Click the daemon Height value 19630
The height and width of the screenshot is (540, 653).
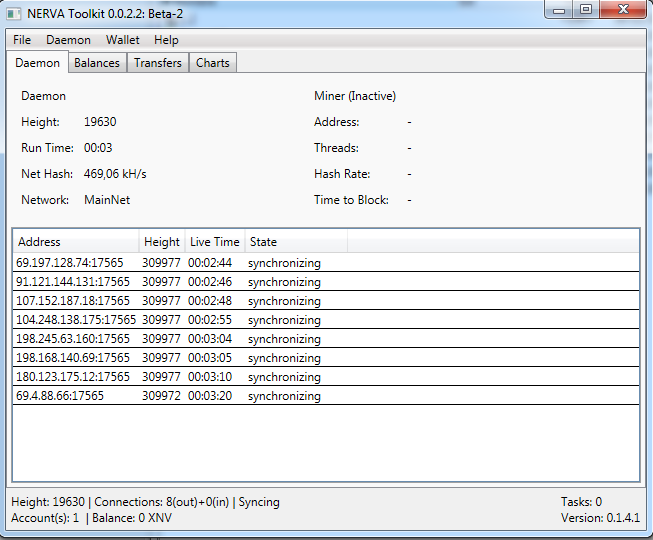(100, 122)
